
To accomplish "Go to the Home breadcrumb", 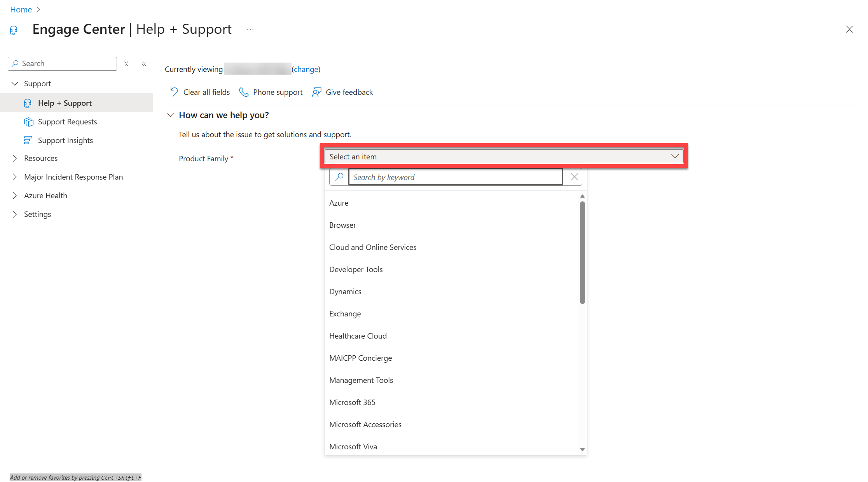I will 21,10.
